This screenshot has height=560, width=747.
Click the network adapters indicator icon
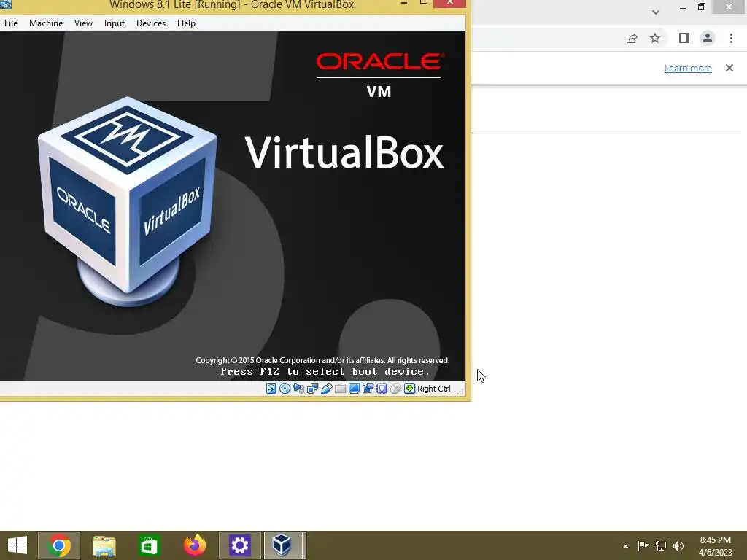312,389
